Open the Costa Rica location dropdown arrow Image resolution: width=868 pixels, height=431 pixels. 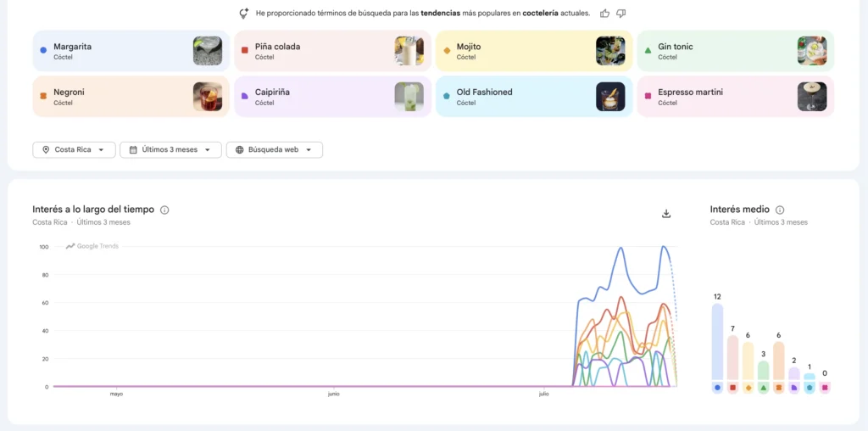101,150
